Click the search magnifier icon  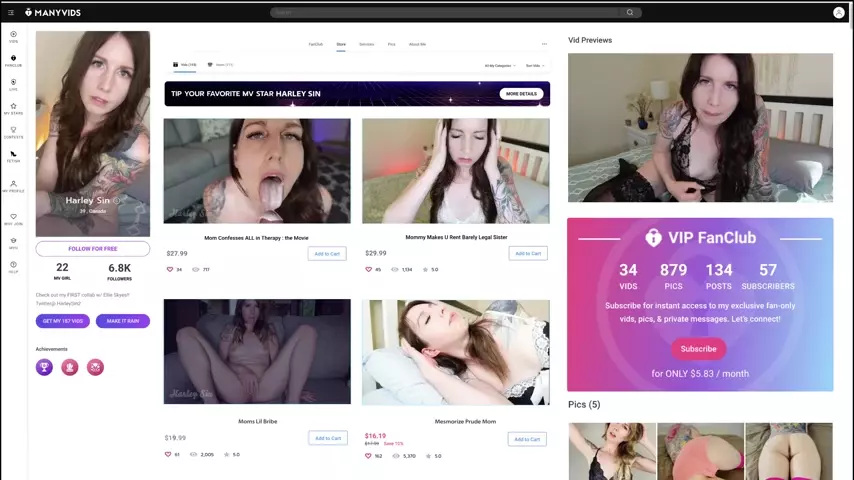pos(630,13)
